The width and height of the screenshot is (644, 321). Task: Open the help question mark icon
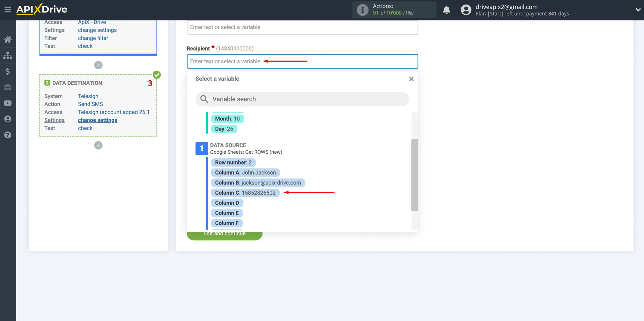pyautogui.click(x=8, y=135)
